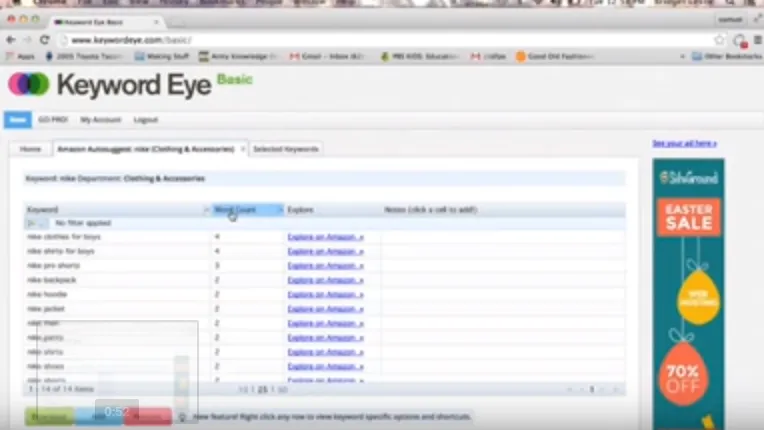Open the Gmail Inbox bookmark
Image resolution: width=764 pixels, height=430 pixels.
[327, 56]
